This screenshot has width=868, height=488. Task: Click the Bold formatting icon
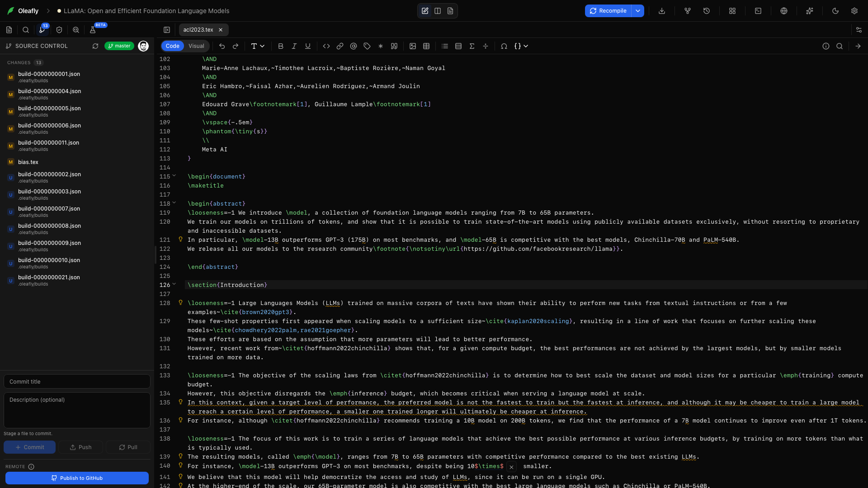(281, 46)
